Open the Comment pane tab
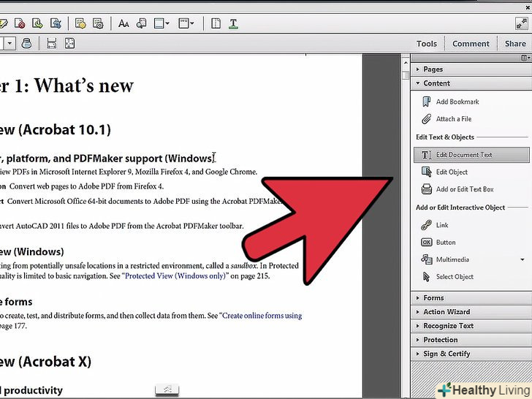 coord(471,44)
